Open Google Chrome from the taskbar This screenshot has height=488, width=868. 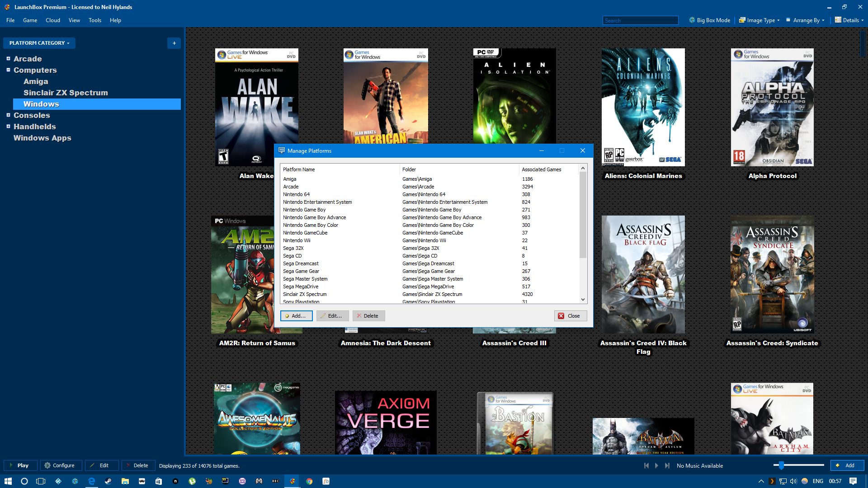pyautogui.click(x=309, y=481)
